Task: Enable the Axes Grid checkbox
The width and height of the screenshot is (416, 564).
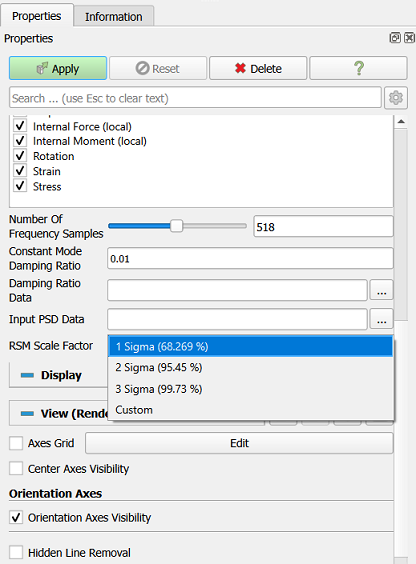Action: pos(16,443)
